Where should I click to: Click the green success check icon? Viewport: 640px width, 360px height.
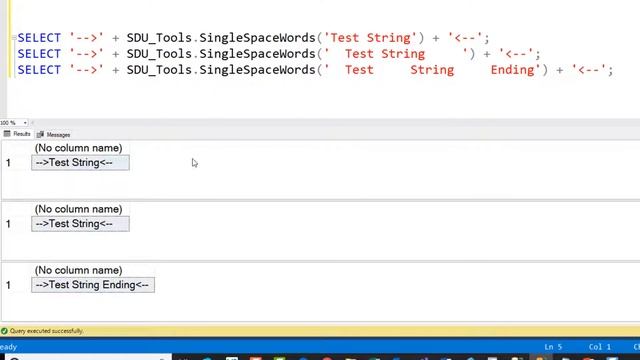point(4,331)
